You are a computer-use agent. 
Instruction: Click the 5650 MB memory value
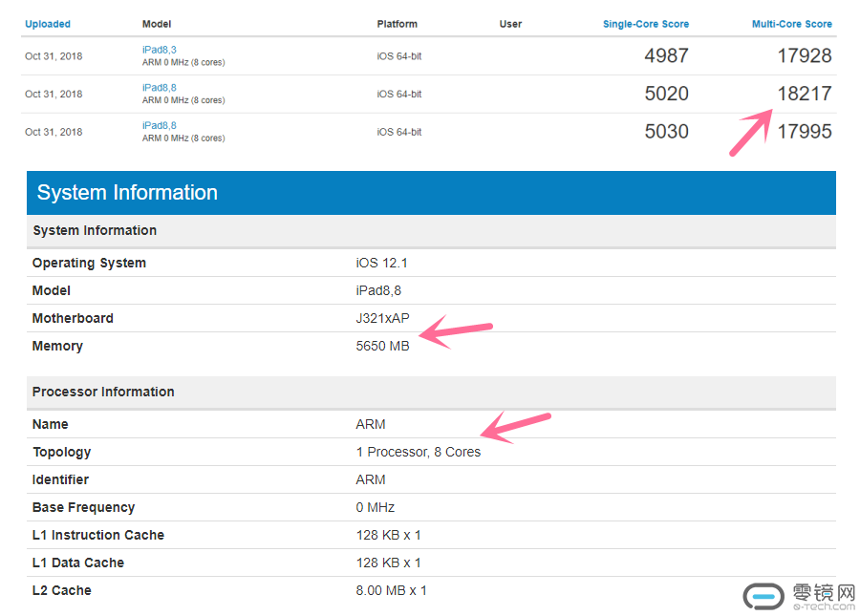382,346
